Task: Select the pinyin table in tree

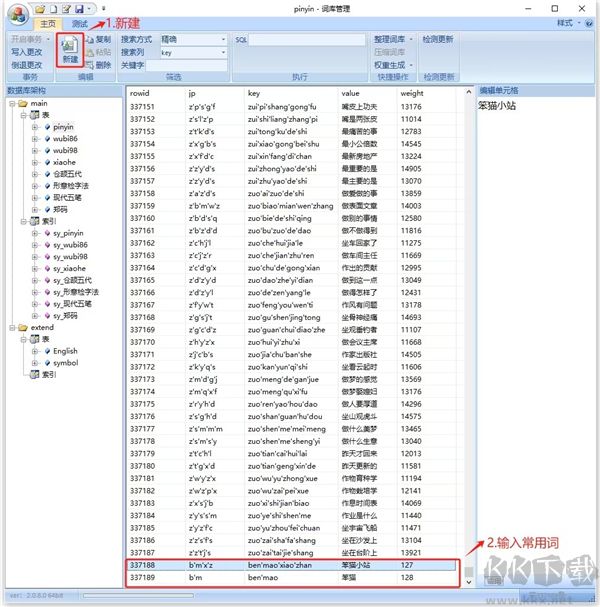Action: click(x=63, y=127)
